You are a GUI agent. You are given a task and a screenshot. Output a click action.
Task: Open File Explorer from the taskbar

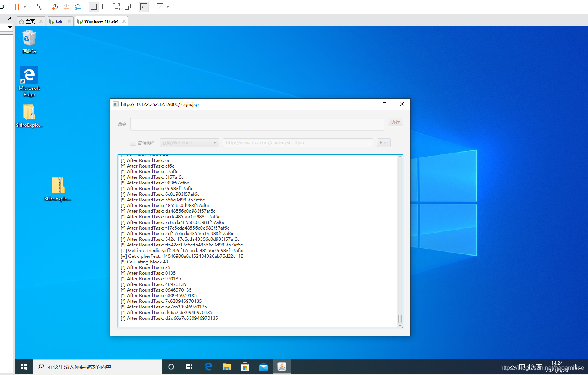(226, 367)
